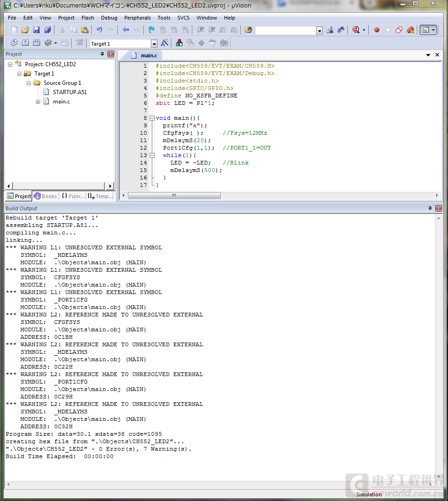Open the File menu

(12, 18)
